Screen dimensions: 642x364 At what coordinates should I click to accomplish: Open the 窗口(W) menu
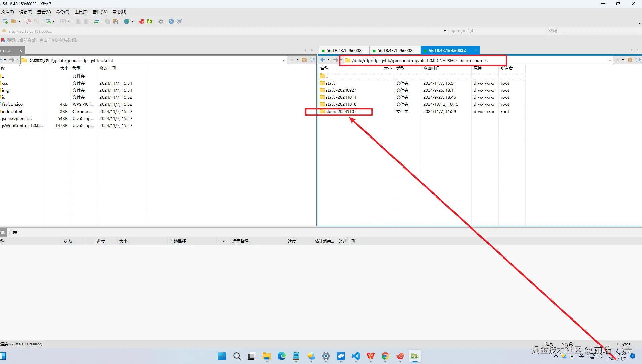point(100,12)
